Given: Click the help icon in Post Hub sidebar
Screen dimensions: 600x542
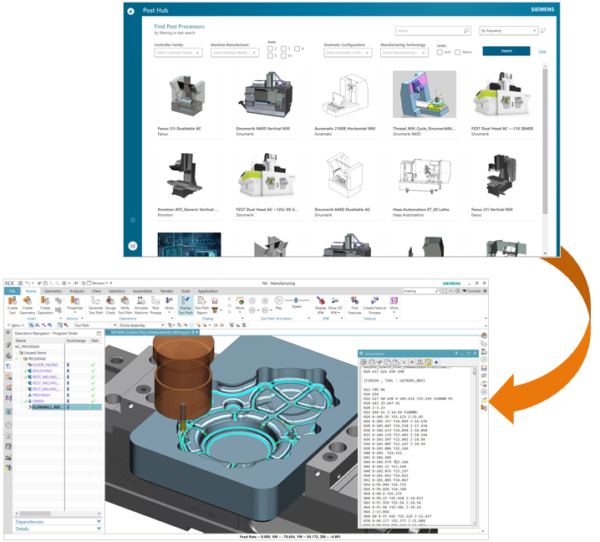Looking at the screenshot, I should tap(132, 220).
